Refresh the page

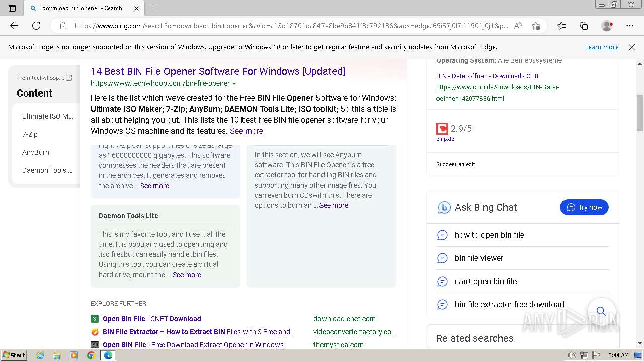tap(36, 26)
